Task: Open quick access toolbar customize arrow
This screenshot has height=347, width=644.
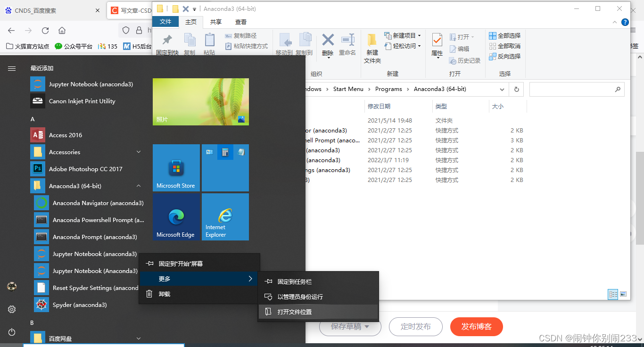Action: tap(194, 9)
